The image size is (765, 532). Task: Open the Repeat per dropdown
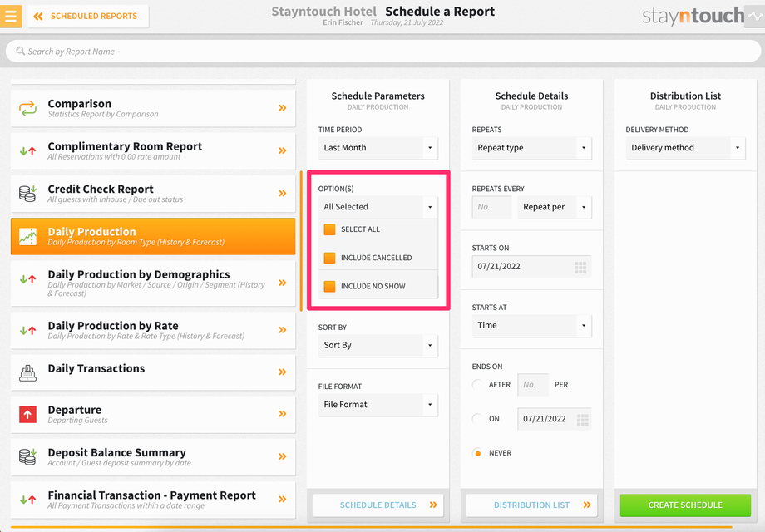click(x=555, y=207)
